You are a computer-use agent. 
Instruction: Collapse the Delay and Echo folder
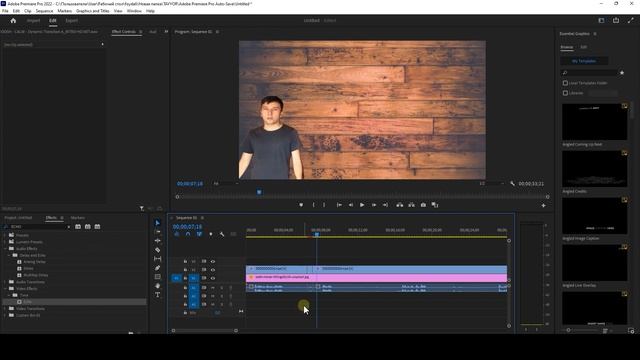tap(9, 255)
